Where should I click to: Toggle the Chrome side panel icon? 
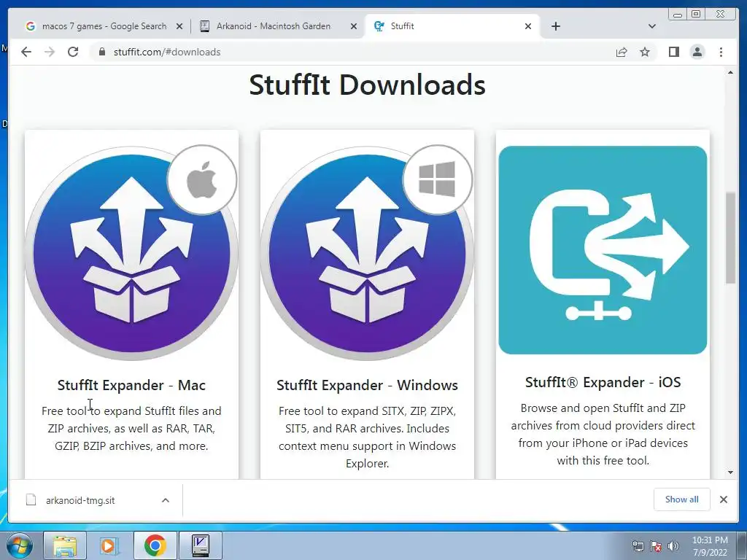[673, 52]
